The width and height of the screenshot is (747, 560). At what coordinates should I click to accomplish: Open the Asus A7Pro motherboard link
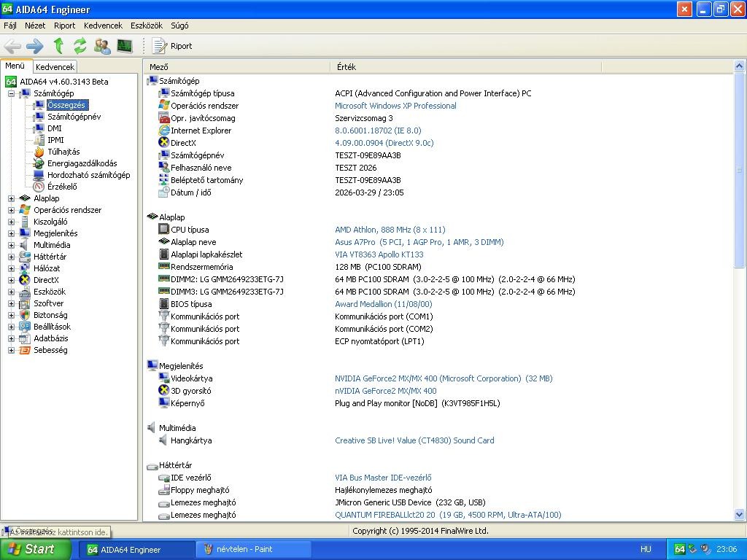(x=419, y=242)
